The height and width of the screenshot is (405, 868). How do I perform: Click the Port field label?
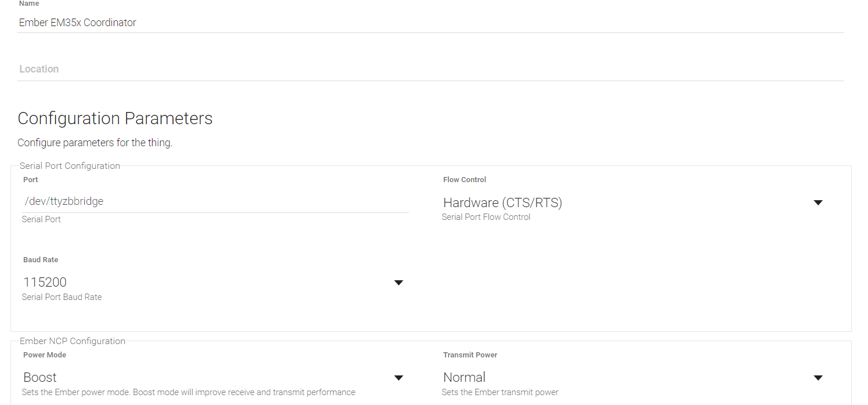[31, 180]
